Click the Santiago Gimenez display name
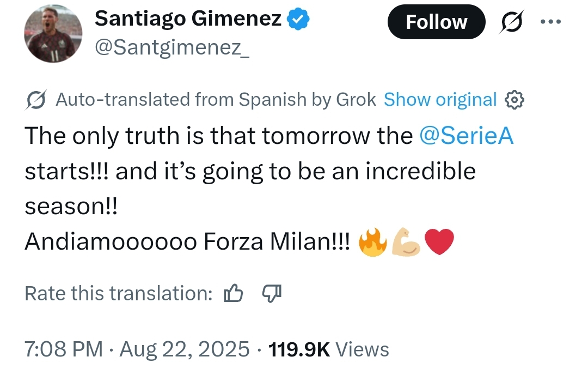Screen dimensions: 588x369 188,20
